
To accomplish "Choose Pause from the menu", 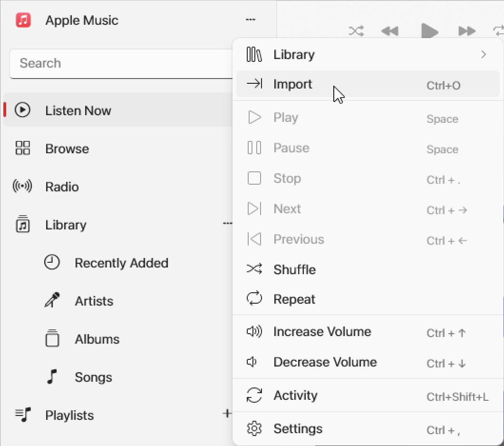I will (368, 148).
